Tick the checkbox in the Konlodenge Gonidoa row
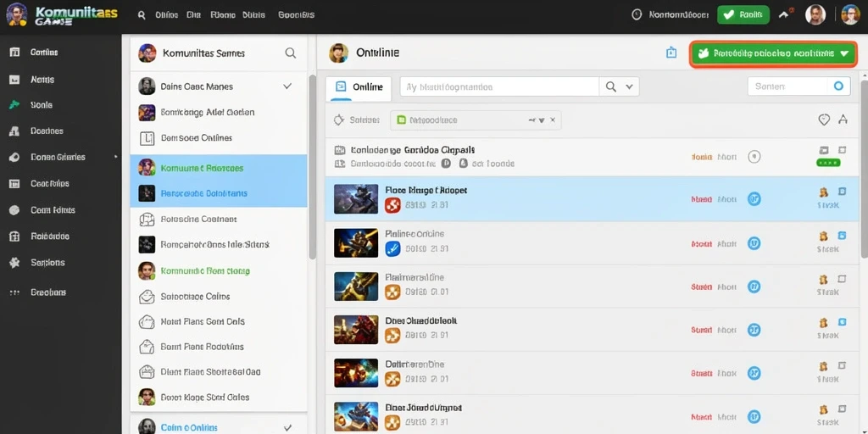868x434 pixels. tap(842, 150)
